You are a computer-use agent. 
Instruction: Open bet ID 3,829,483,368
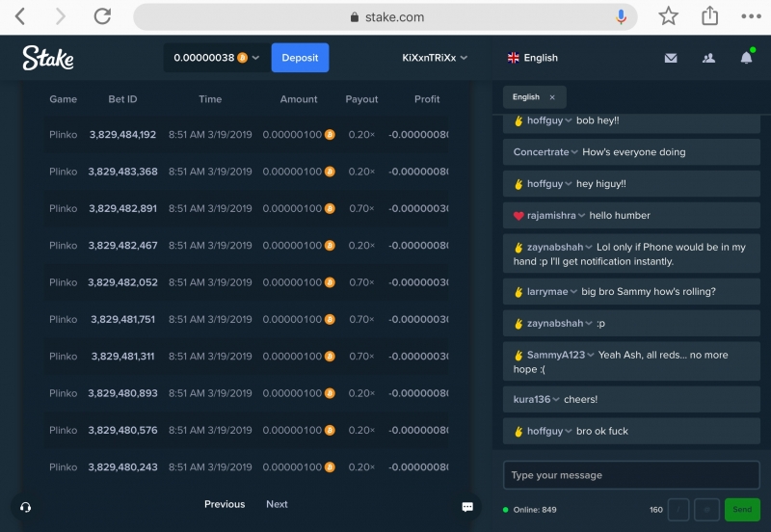pos(122,172)
